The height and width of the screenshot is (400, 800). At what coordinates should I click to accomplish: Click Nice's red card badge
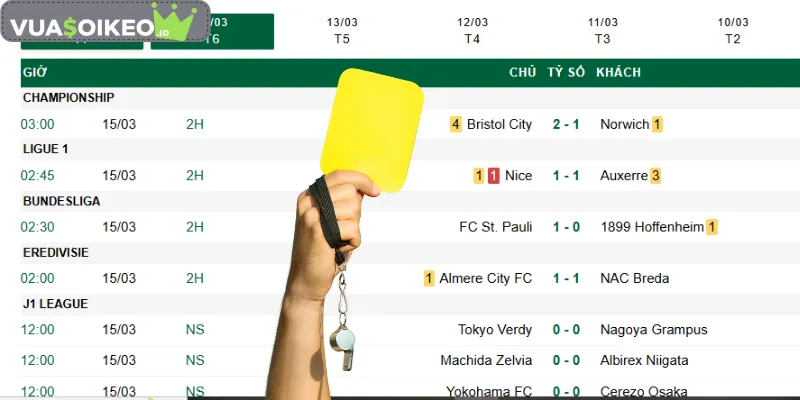tap(494, 176)
